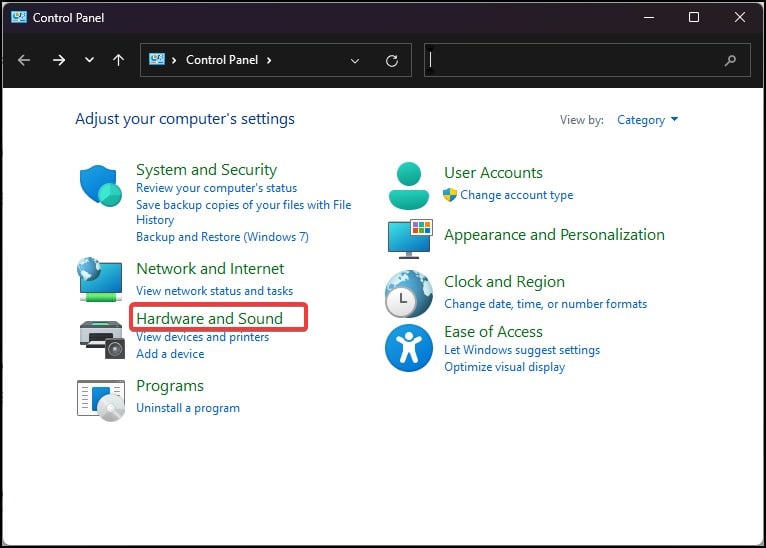Open the Network and Internet globe icon
Screen dimensions: 766x548
100,279
